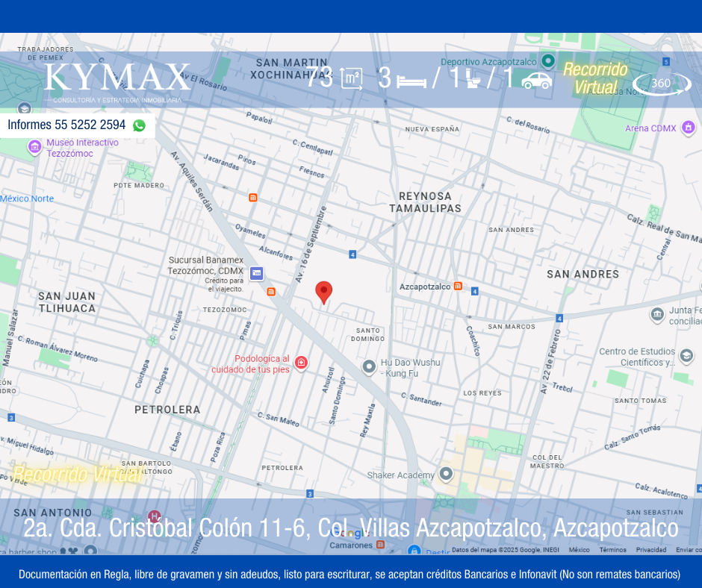Click Informes 55 5252 2594 phone
The image size is (702, 588).
click(66, 125)
